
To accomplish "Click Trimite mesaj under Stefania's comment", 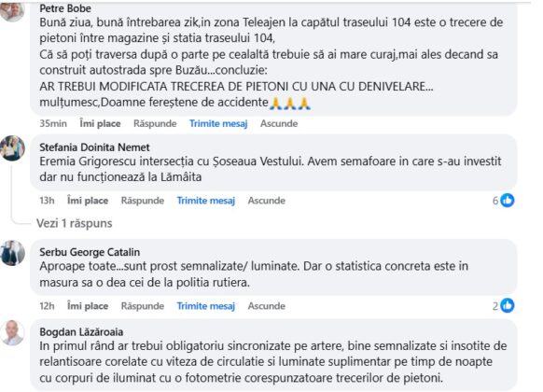I will click(205, 201).
